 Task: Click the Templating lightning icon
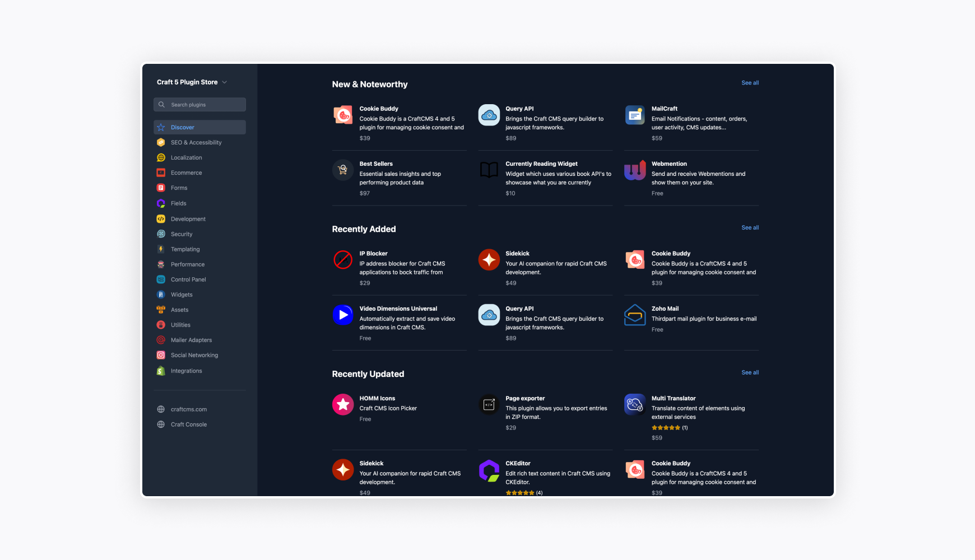(x=161, y=249)
